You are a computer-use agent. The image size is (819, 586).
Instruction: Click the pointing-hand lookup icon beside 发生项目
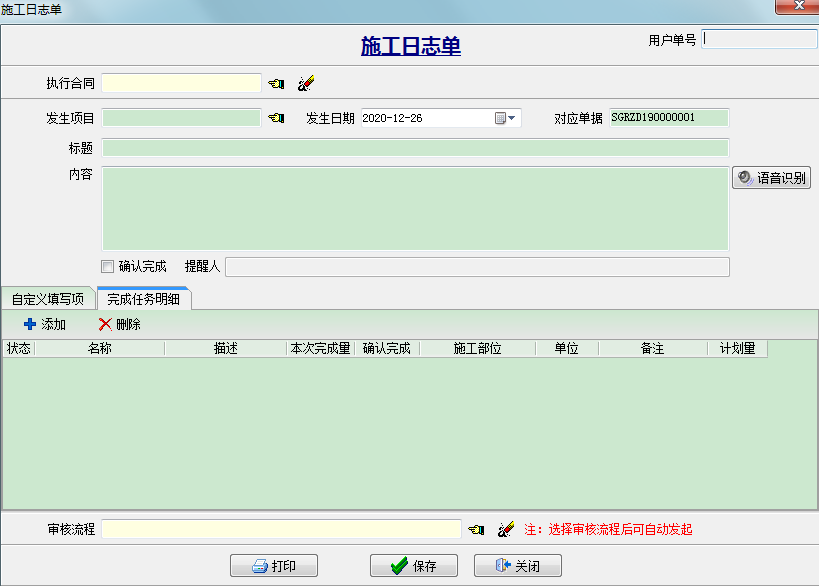276,118
